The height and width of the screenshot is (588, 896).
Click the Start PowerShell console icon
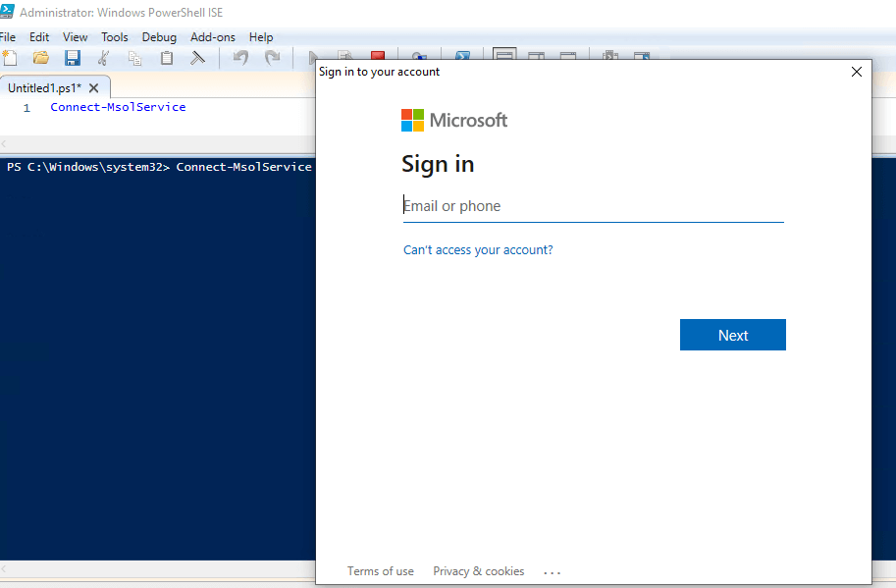tap(462, 55)
